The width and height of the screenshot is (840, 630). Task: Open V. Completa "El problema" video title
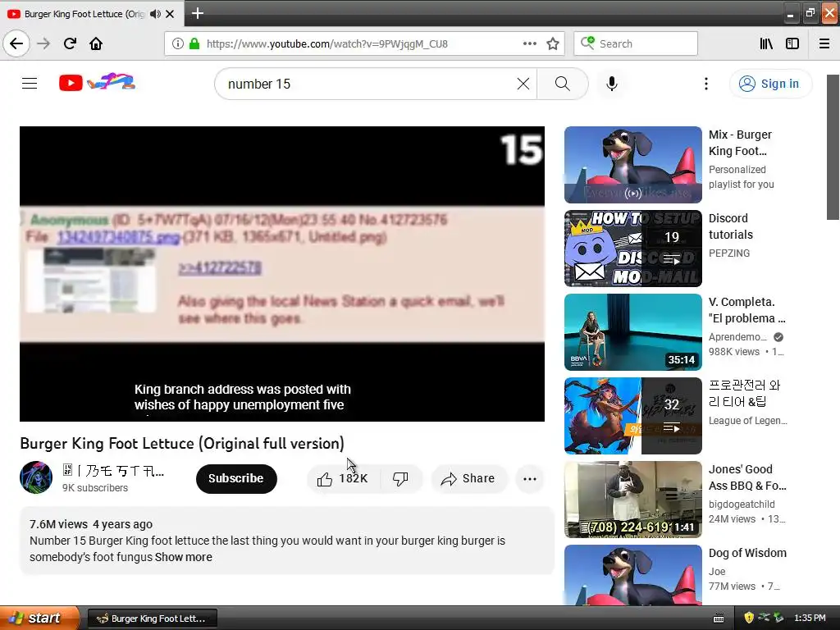point(746,309)
